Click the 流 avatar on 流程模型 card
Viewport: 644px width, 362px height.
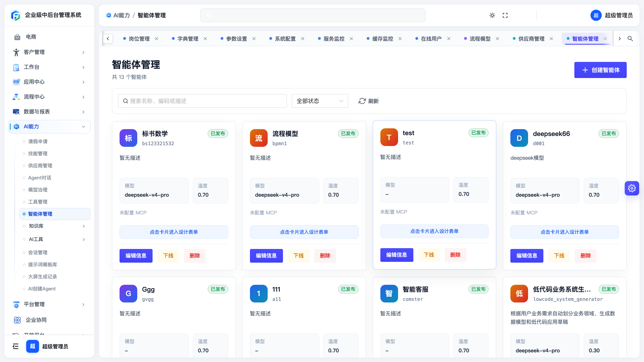[259, 138]
